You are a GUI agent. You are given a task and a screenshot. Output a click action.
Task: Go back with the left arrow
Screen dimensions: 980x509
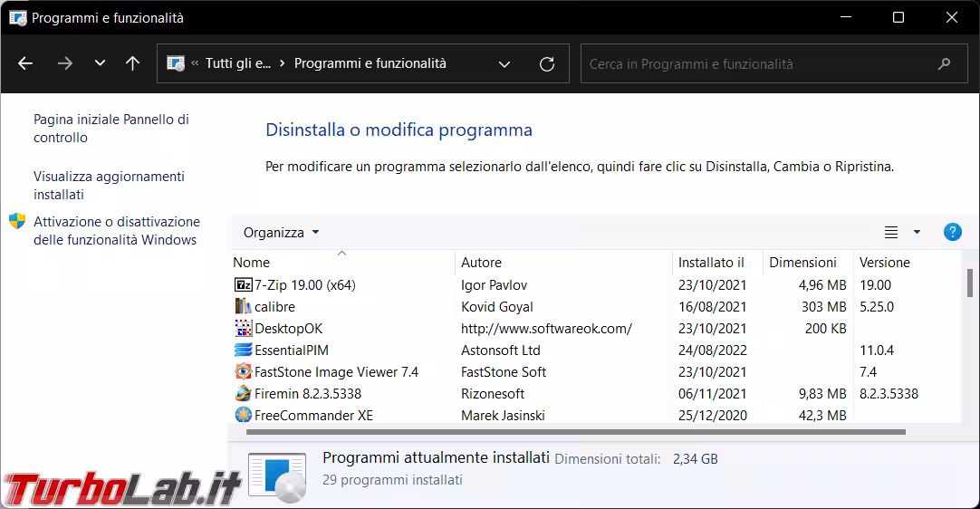pyautogui.click(x=25, y=64)
